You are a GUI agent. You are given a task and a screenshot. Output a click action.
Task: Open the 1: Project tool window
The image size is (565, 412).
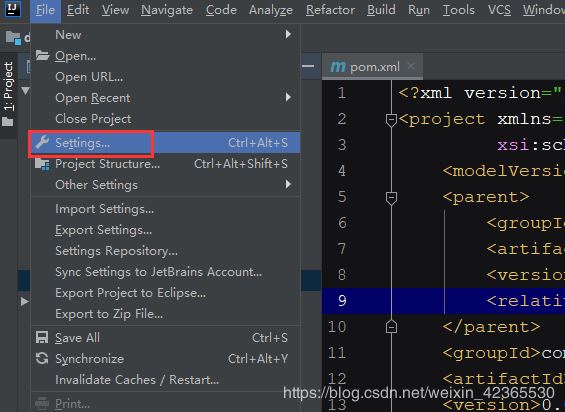[8, 94]
